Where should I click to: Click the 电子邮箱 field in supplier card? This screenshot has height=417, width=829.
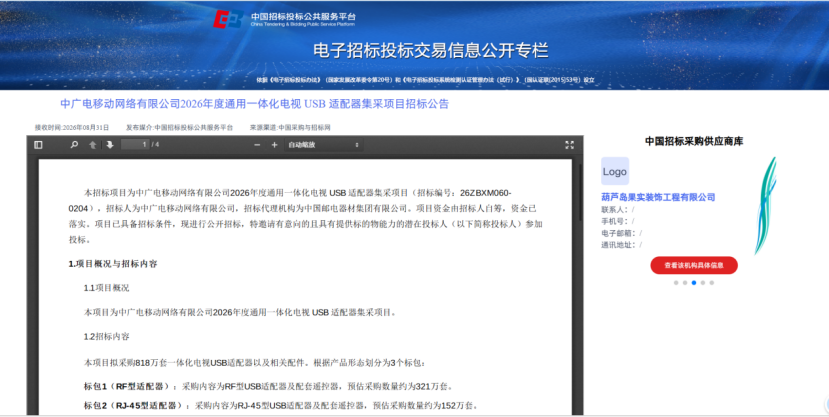[x=621, y=233]
